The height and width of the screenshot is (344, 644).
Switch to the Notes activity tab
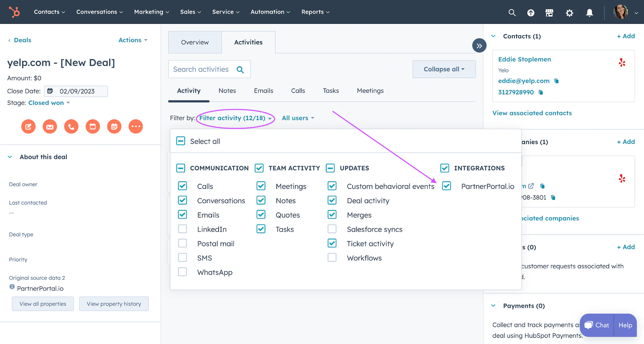(227, 91)
